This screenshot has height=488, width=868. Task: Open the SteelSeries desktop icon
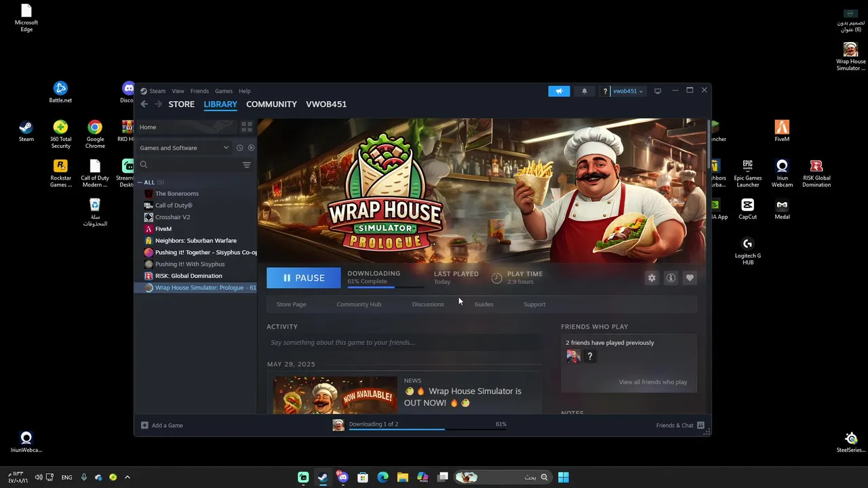[851, 443]
